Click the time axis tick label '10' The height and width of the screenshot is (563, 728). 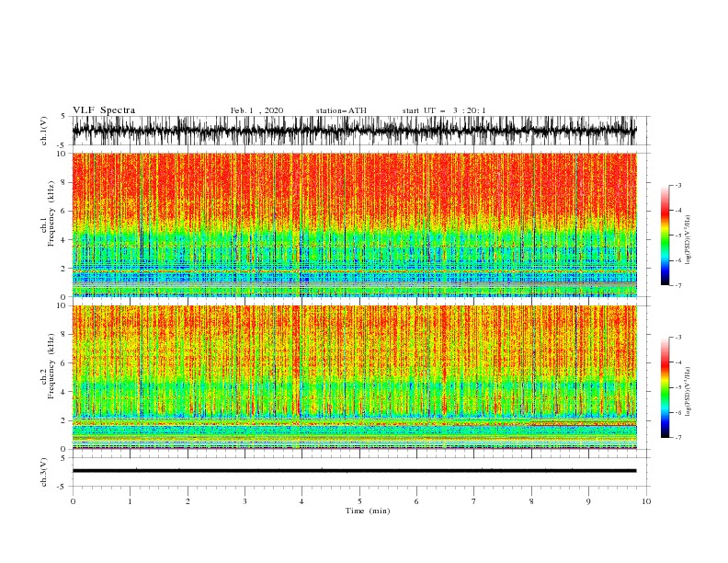(x=646, y=501)
